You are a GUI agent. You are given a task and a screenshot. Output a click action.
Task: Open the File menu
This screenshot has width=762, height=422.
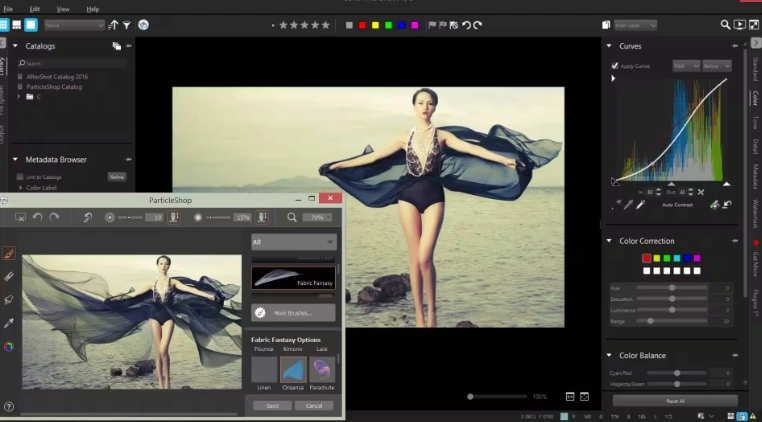click(x=8, y=9)
